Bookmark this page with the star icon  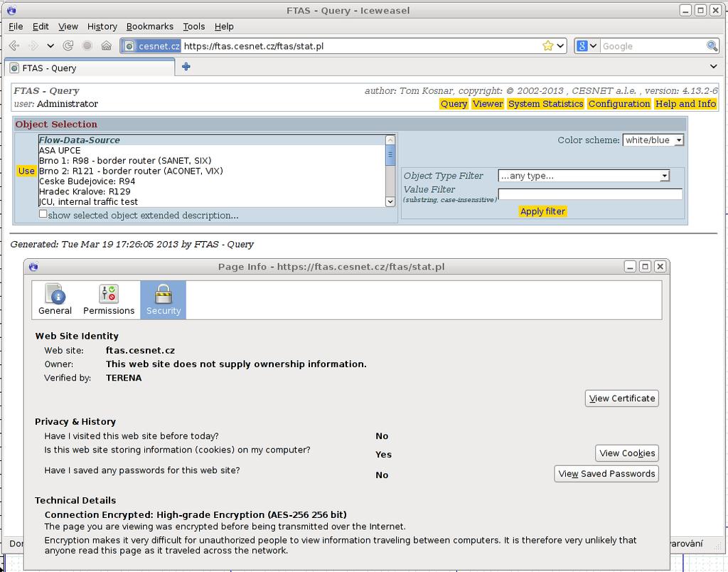(x=548, y=46)
